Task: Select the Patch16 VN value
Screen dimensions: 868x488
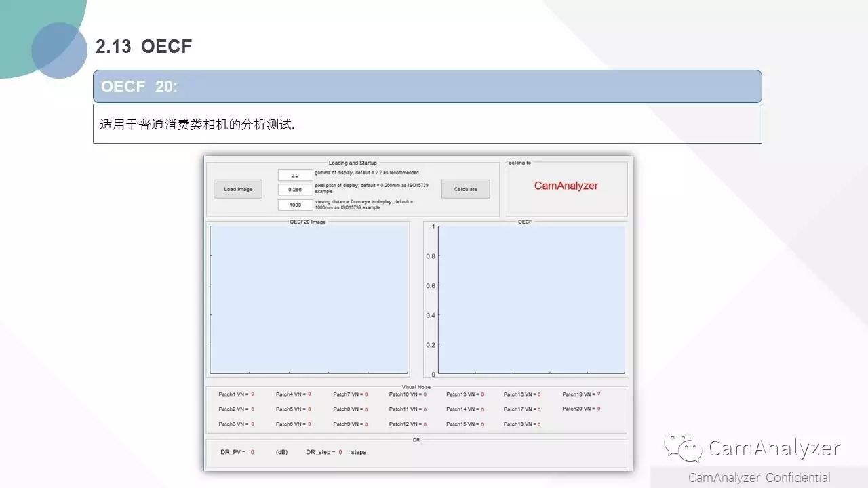Action: tap(539, 394)
